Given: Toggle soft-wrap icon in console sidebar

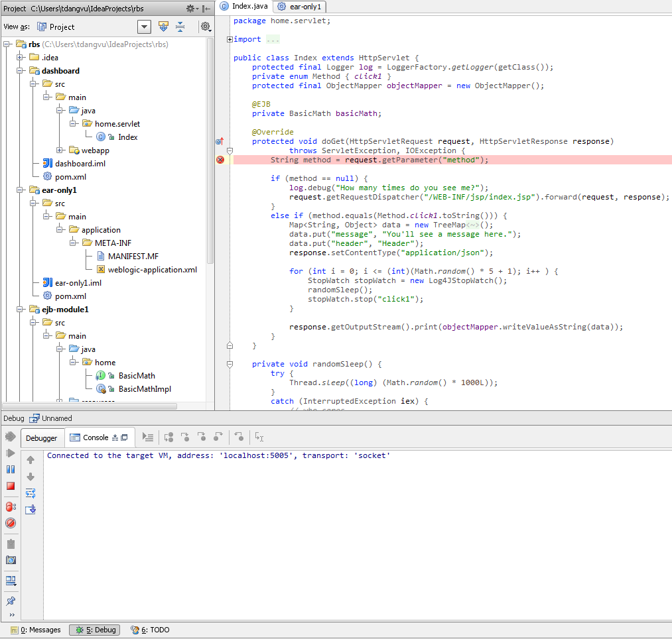Looking at the screenshot, I should coord(31,493).
